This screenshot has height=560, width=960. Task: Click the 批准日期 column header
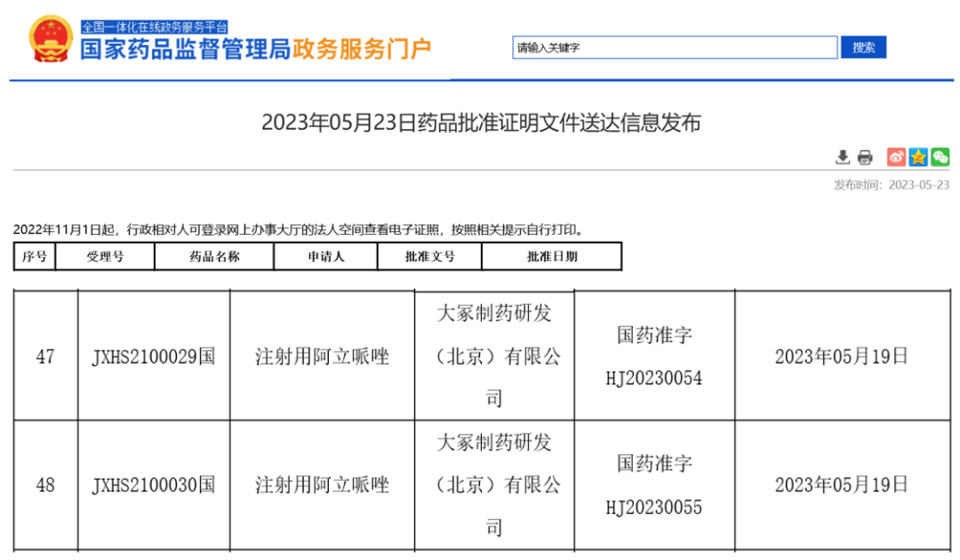pyautogui.click(x=552, y=256)
